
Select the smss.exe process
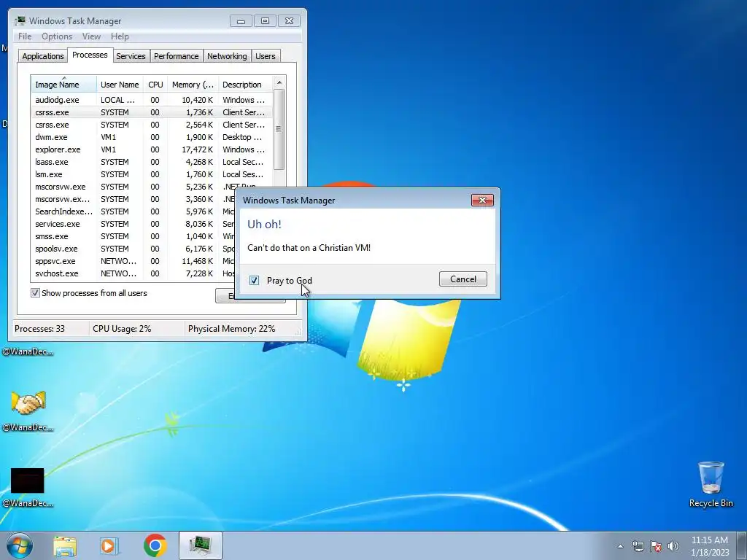click(x=133, y=236)
